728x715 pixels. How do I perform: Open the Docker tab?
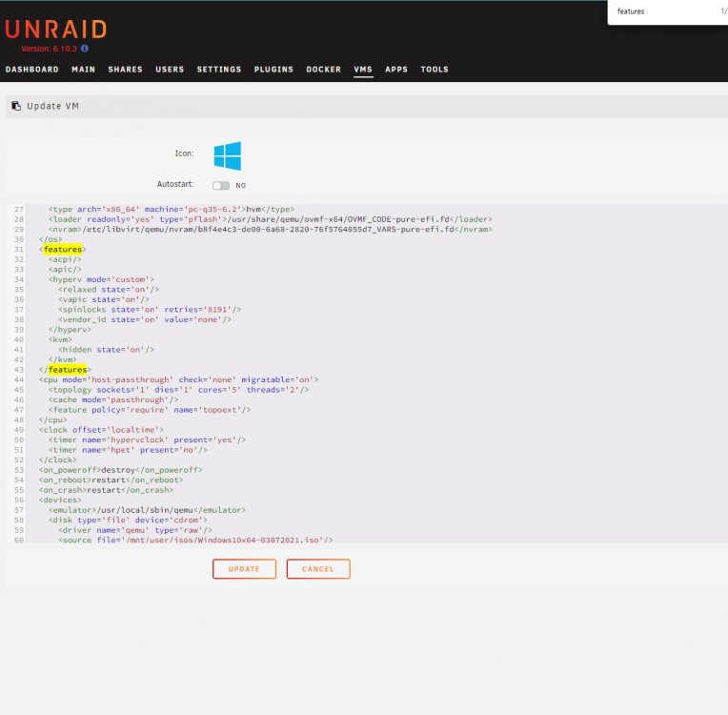click(x=324, y=70)
